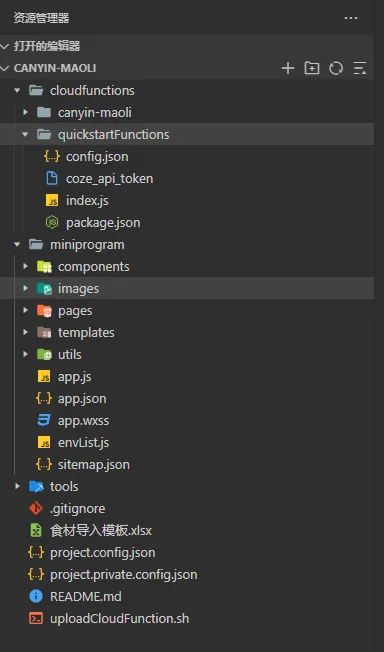Open 食材导入模板.xlsx spreadsheet
The width and height of the screenshot is (384, 652).
pyautogui.click(x=187, y=531)
